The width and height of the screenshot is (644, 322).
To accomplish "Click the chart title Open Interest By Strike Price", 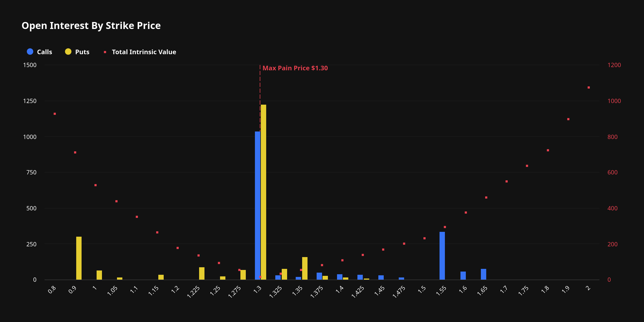I will [x=91, y=25].
